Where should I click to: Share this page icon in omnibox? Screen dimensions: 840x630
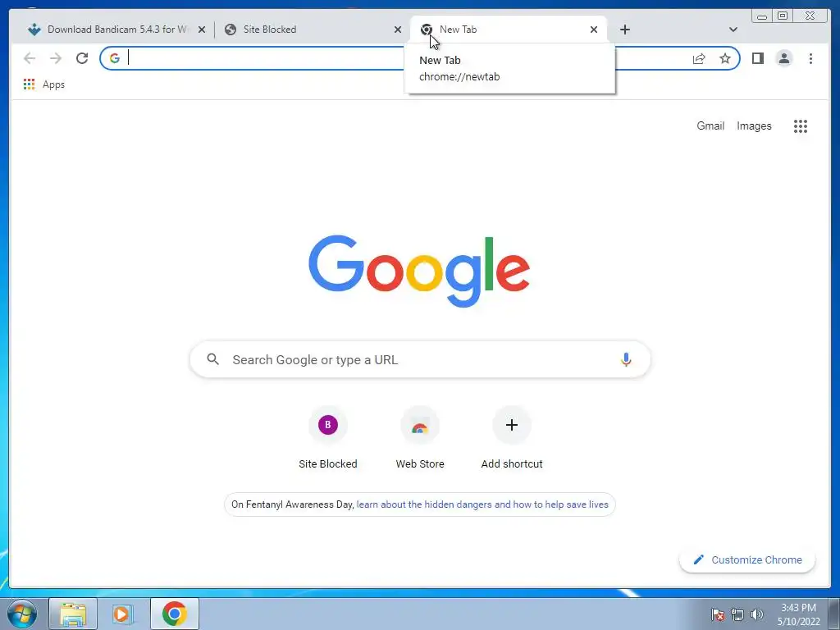click(x=699, y=58)
